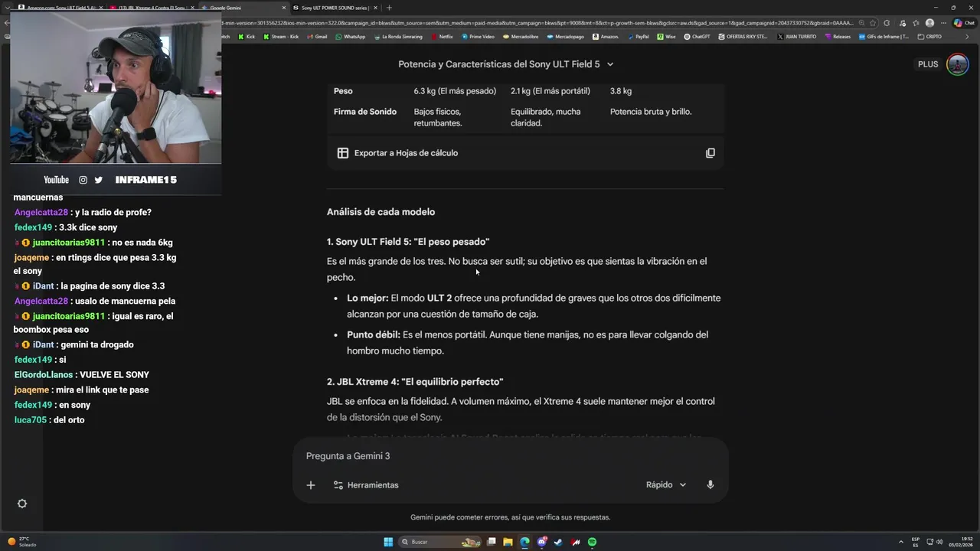Screen dimensions: 980x551
Task: Open the PayPal bookmark
Action: (638, 37)
